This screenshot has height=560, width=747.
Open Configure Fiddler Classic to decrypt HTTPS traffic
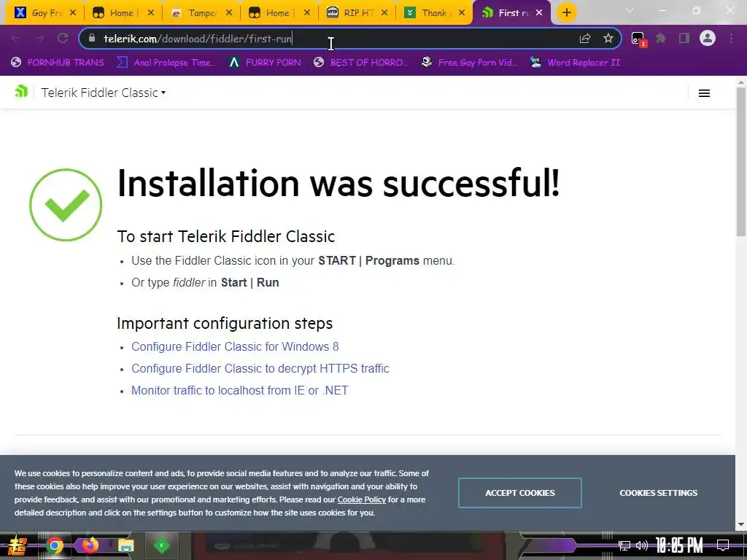(260, 368)
